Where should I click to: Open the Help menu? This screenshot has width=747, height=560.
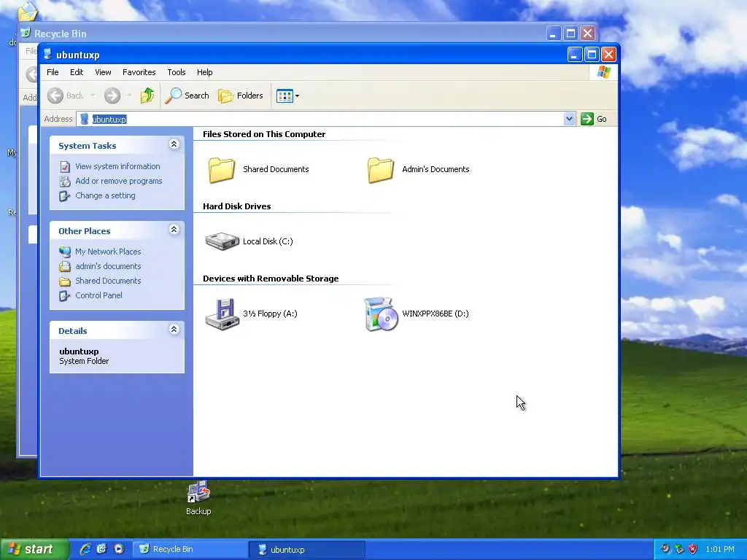(x=204, y=72)
